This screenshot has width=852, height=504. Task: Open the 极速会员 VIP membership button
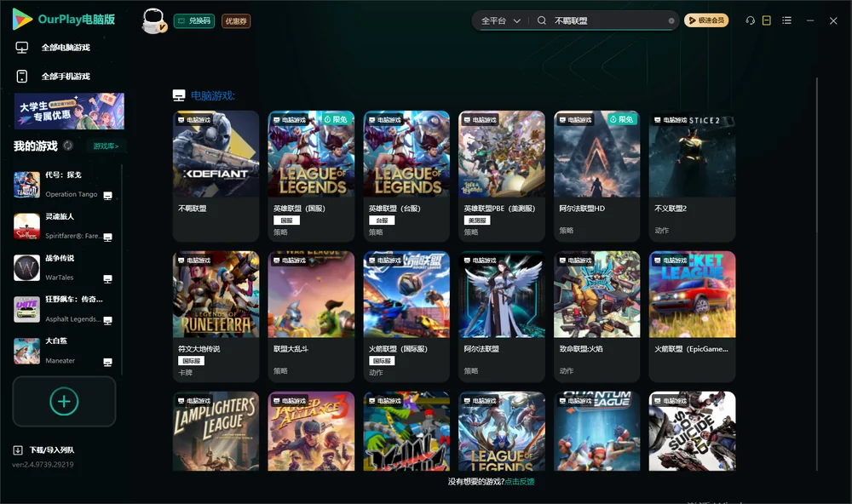706,20
